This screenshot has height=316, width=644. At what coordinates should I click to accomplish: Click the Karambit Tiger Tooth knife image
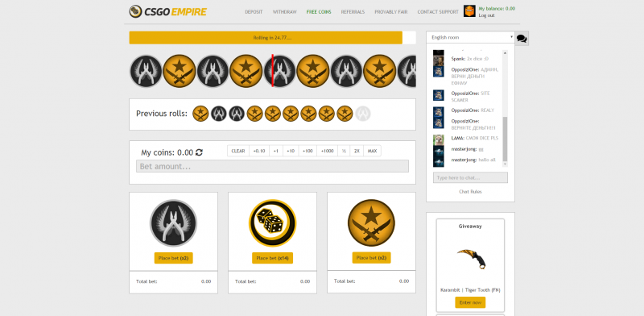471,259
